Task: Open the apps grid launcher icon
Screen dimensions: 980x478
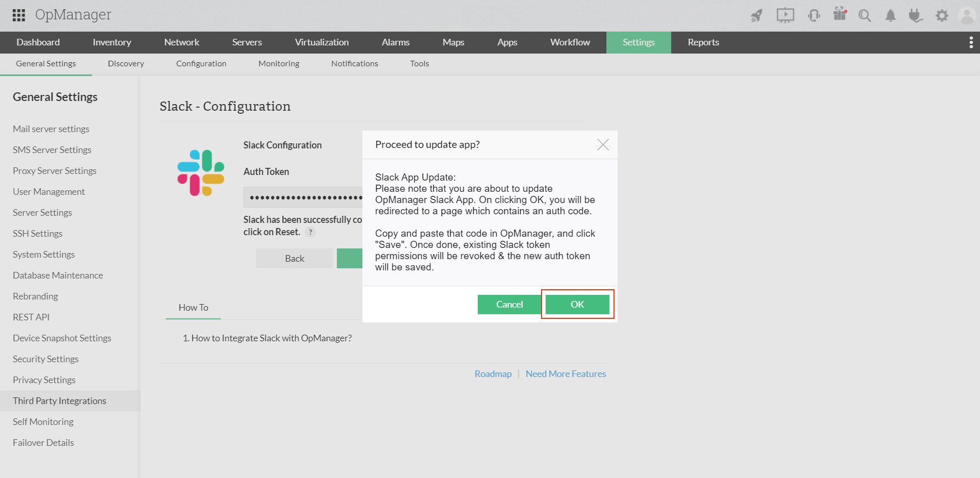Action: coord(19,15)
